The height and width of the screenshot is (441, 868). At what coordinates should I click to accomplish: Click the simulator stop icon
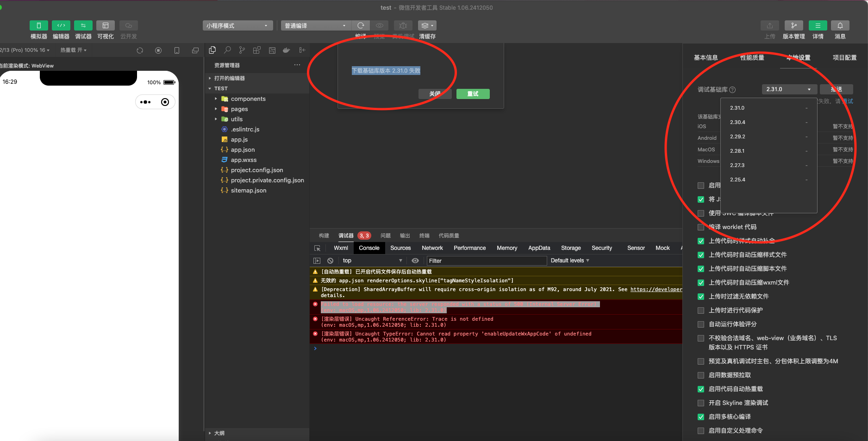coord(158,50)
